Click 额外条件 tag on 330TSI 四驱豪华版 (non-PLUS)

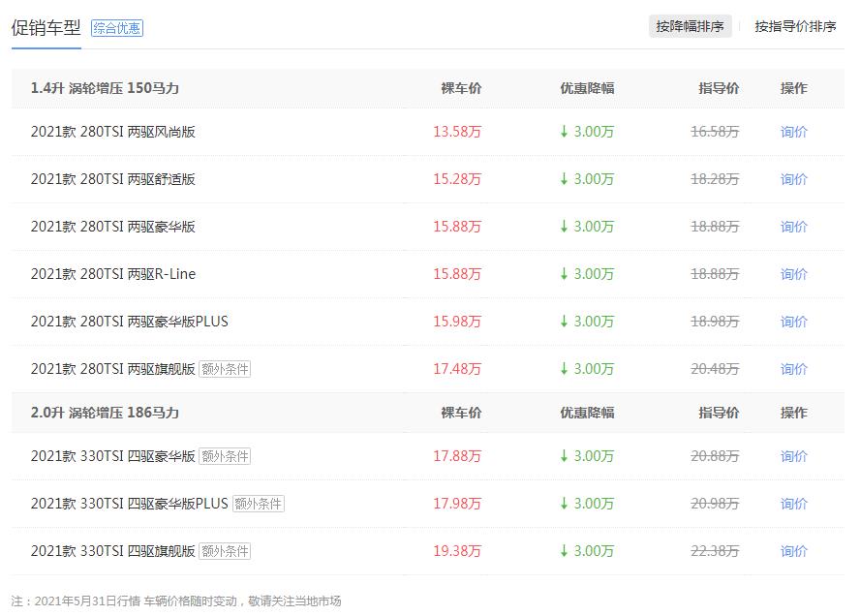[225, 456]
